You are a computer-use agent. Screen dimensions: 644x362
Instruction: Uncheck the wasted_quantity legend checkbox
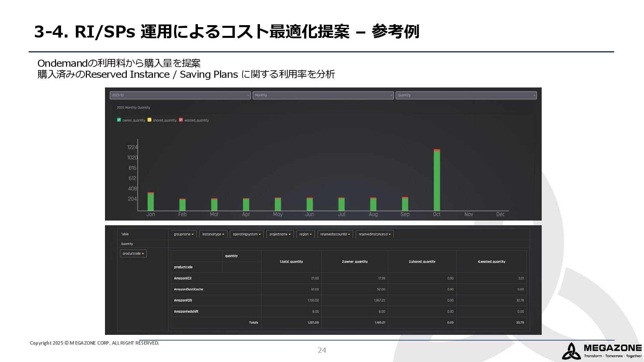click(x=181, y=120)
